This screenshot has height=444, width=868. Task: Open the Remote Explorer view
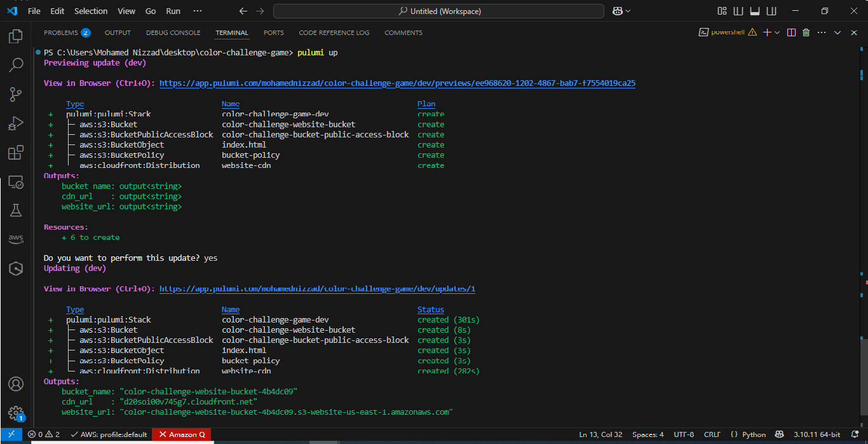point(16,183)
